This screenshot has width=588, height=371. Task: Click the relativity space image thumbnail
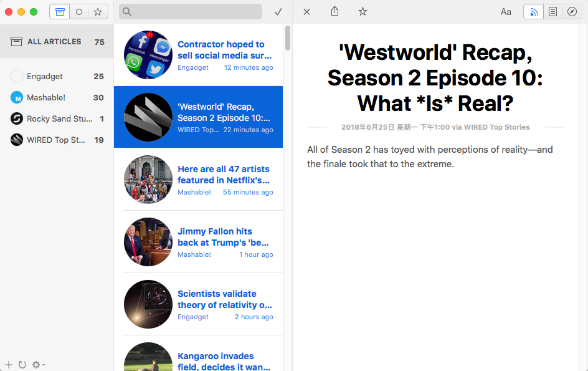click(148, 304)
